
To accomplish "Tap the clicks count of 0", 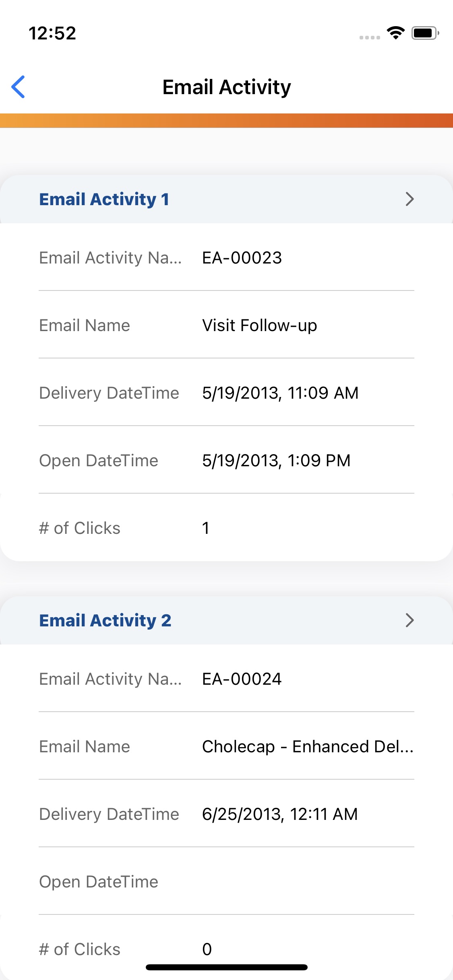I will click(207, 949).
